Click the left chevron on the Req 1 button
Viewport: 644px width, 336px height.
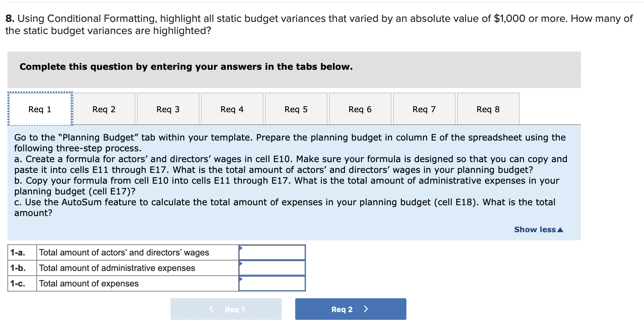click(211, 309)
